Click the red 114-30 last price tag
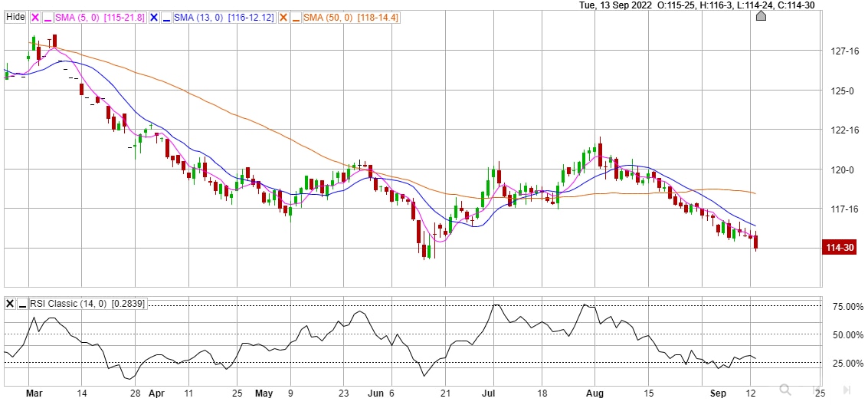Screen dimensions: 868x405 (840, 248)
